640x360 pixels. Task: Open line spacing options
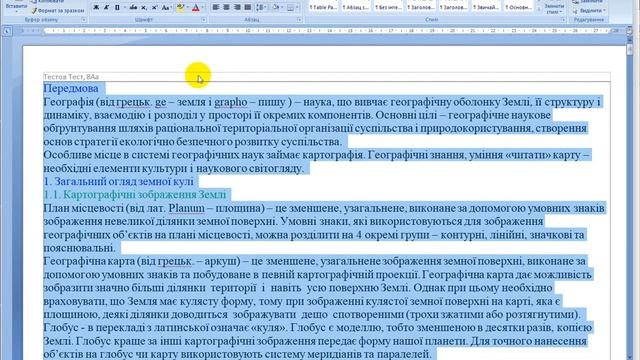tap(260, 7)
